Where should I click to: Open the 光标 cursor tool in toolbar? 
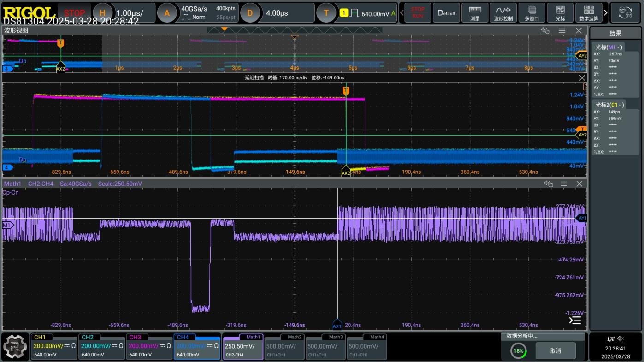(x=561, y=13)
